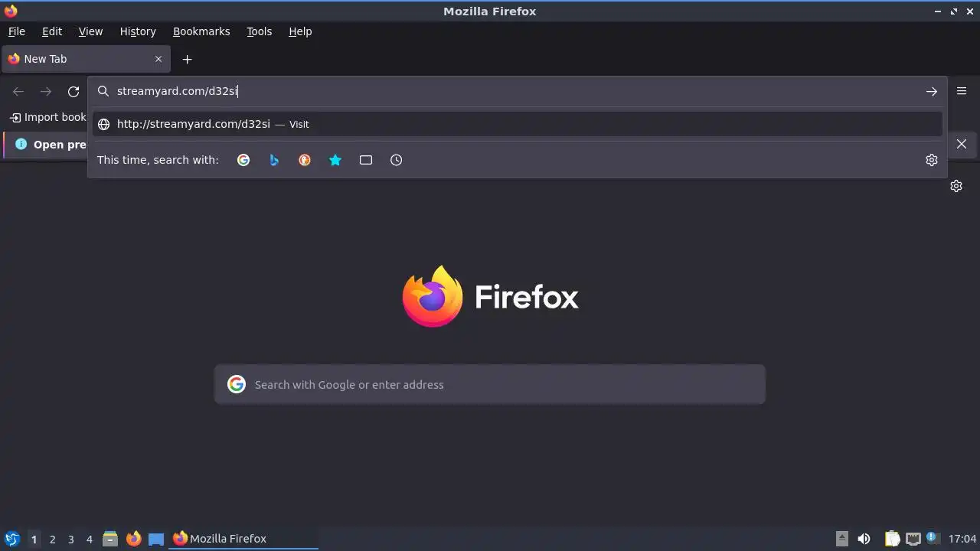Launch Firefox from taskbar quick launcher
This screenshot has width=980, height=551.
(x=133, y=539)
